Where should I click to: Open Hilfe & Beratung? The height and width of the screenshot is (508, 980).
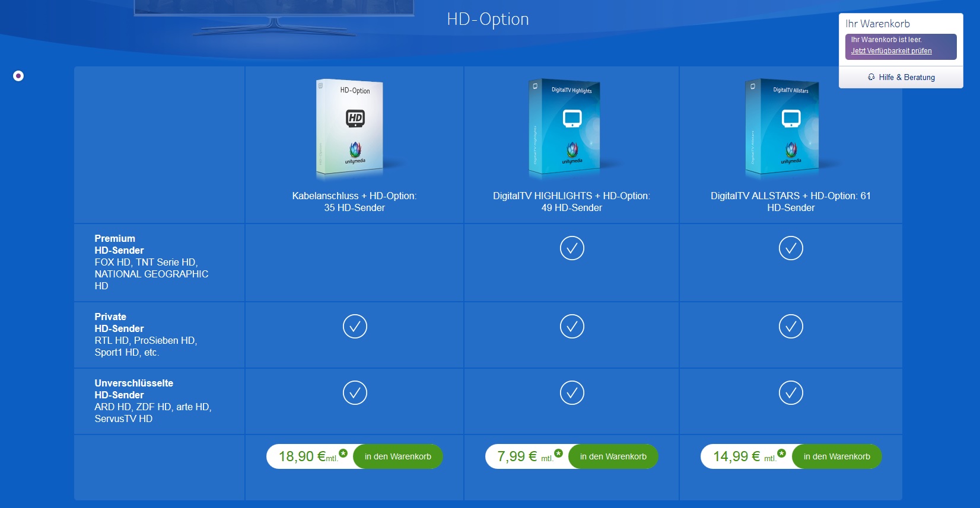pyautogui.click(x=901, y=77)
